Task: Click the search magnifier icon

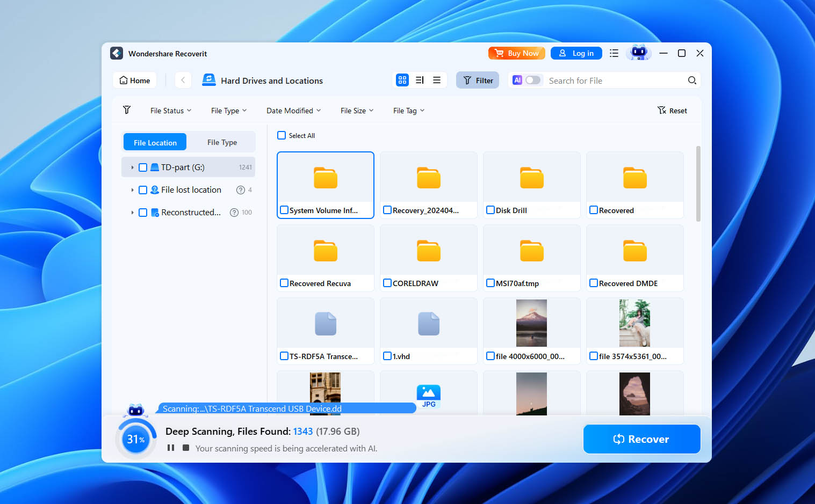Action: (692, 81)
